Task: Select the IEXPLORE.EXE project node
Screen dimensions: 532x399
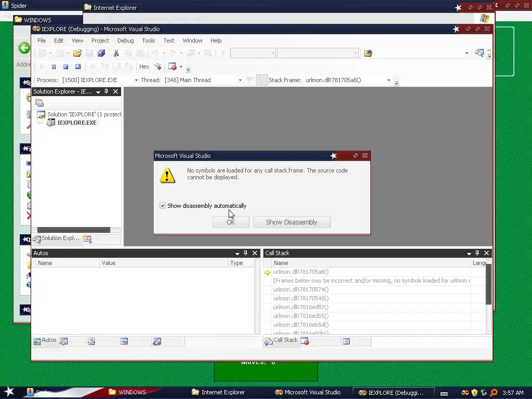Action: point(76,123)
